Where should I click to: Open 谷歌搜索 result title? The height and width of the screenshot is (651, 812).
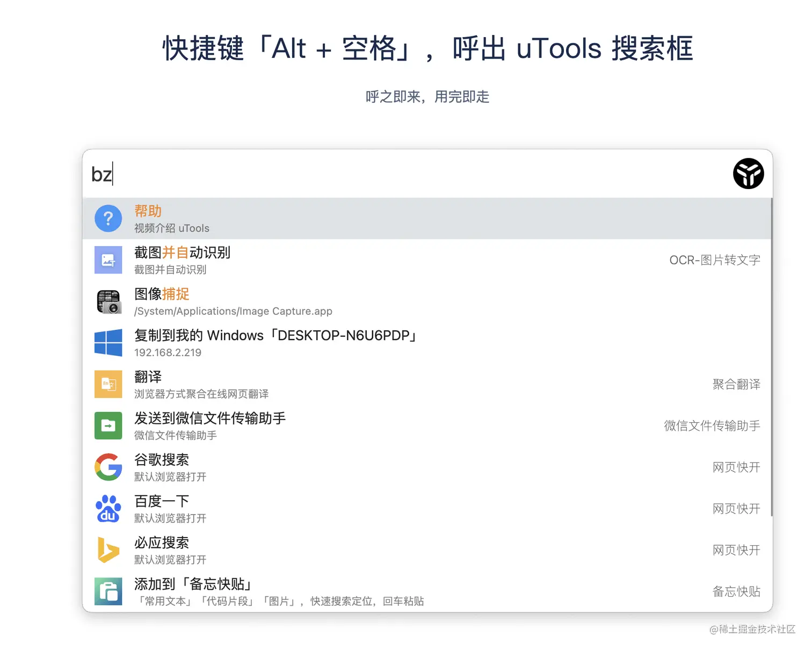[162, 459]
